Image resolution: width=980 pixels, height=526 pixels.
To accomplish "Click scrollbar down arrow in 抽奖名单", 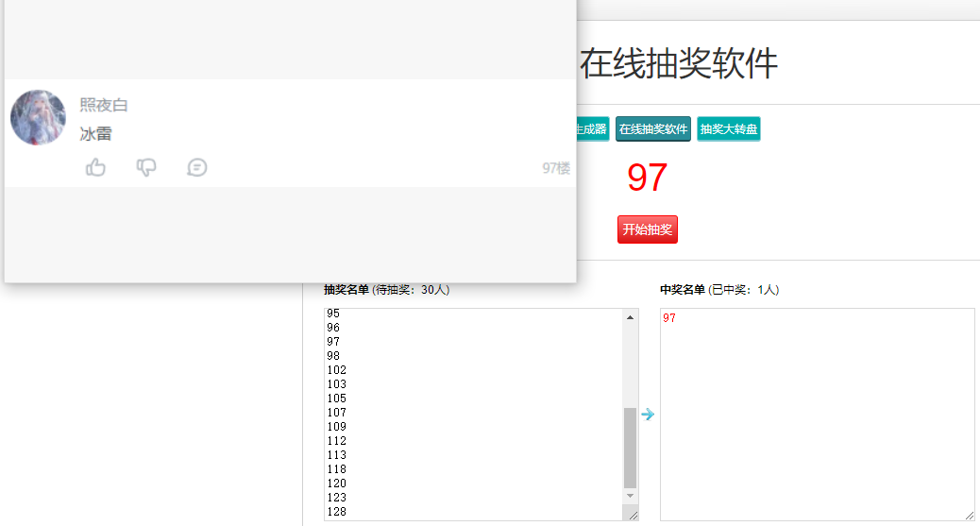I will [x=630, y=496].
